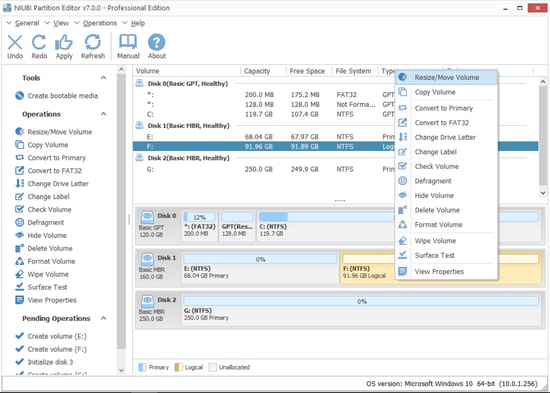
Task: Sort by the Capacity column header
Action: click(263, 71)
